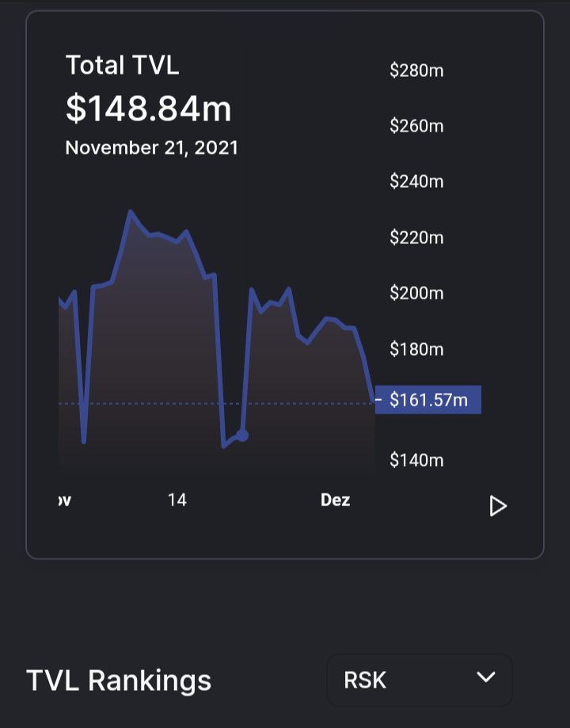Expand the chevron arrow beside RSK

[x=486, y=677]
